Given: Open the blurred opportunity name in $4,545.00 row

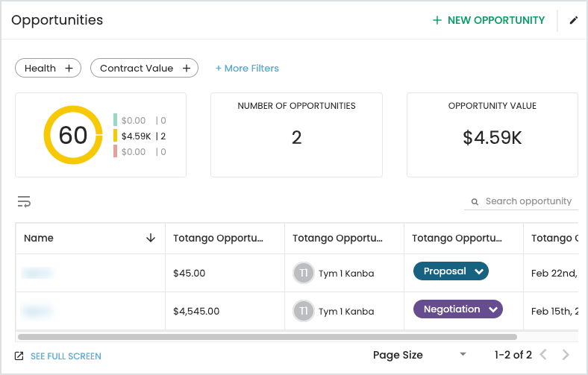Looking at the screenshot, I should (37, 311).
